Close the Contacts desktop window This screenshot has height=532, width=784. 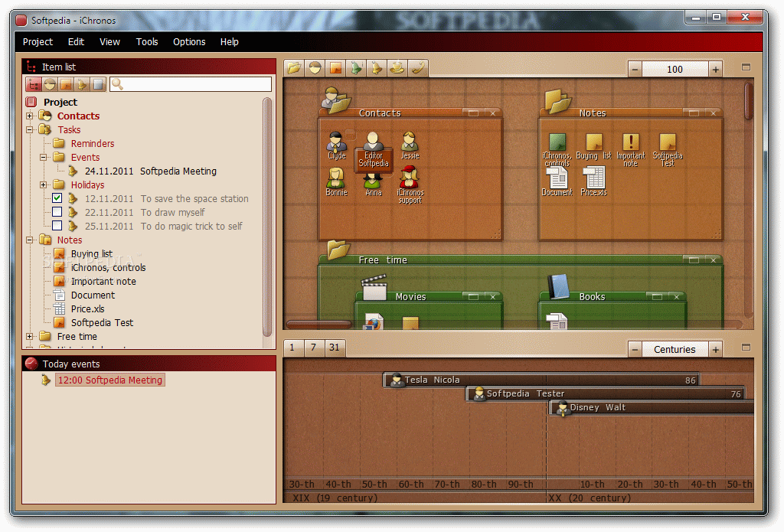[x=492, y=113]
